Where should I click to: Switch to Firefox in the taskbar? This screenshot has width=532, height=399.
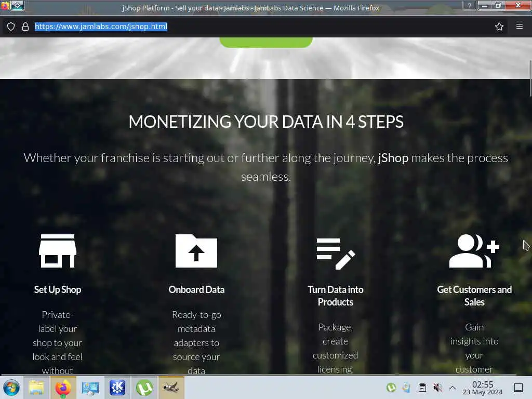click(63, 388)
